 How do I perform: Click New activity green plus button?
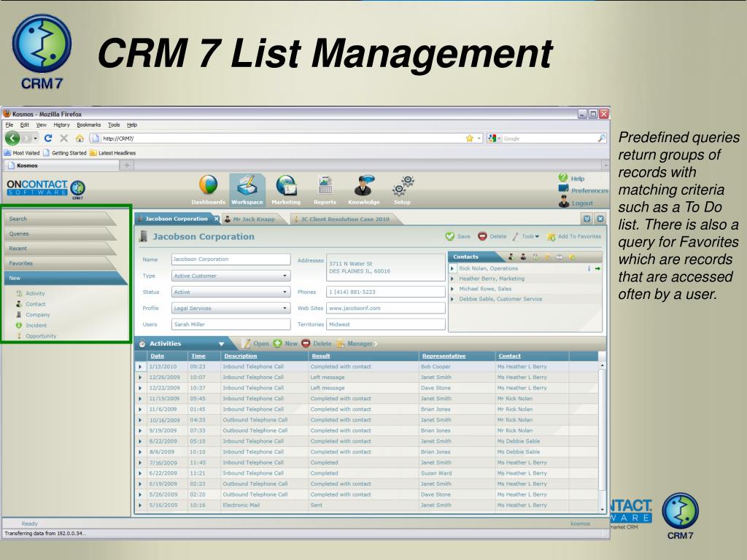click(x=285, y=343)
